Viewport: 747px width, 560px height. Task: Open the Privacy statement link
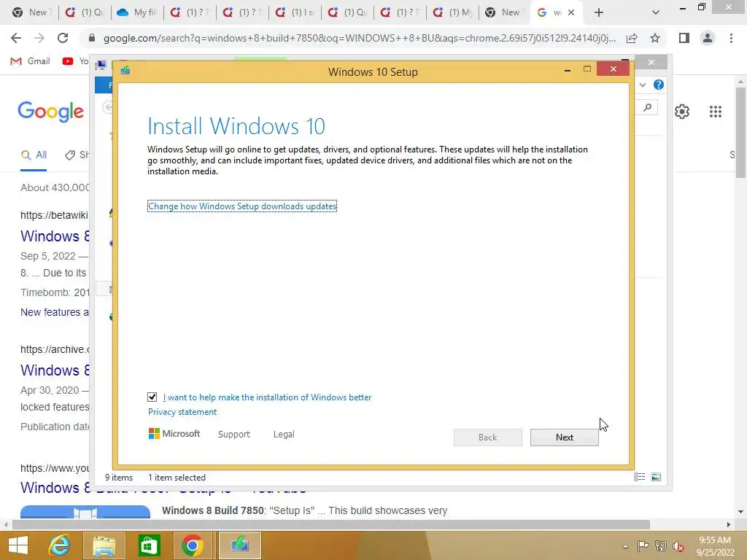pos(182,412)
